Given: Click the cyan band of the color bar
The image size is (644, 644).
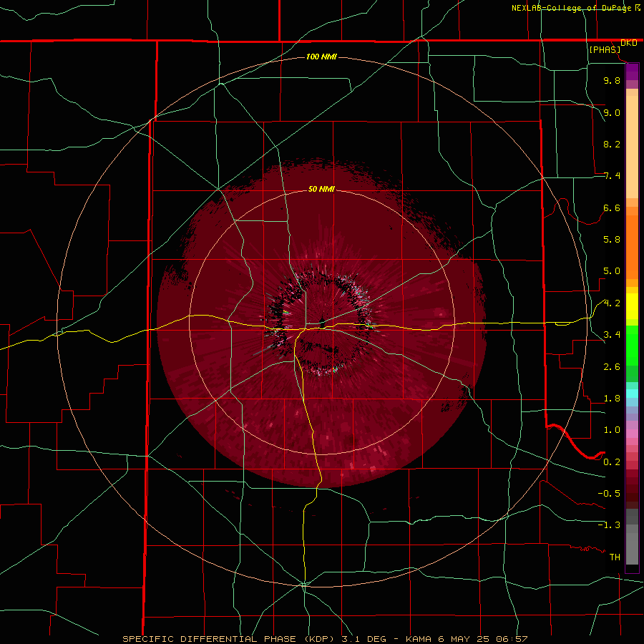Looking at the screenshot, I should pos(632,394).
